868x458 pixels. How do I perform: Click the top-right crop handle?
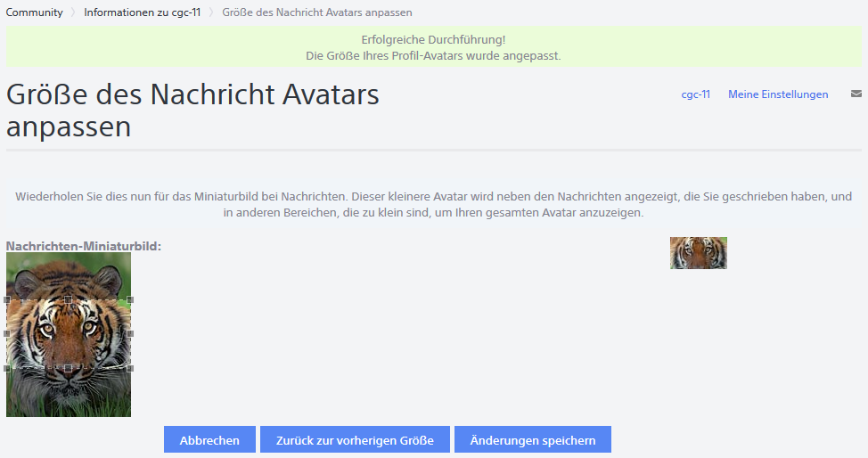point(130,299)
